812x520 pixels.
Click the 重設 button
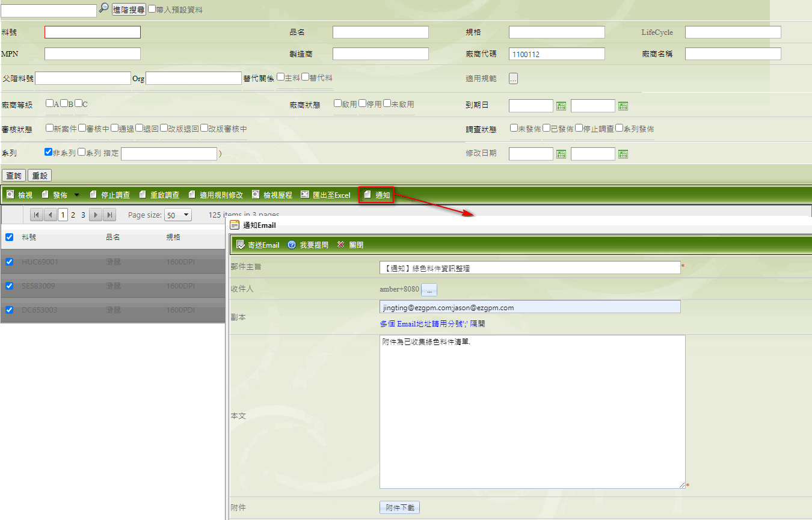[40, 176]
